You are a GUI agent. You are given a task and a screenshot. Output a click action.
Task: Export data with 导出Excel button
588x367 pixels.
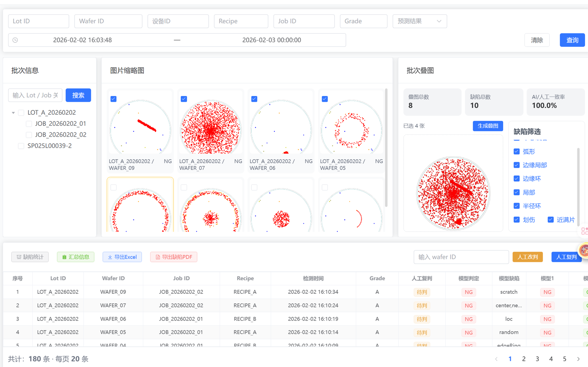pos(122,257)
